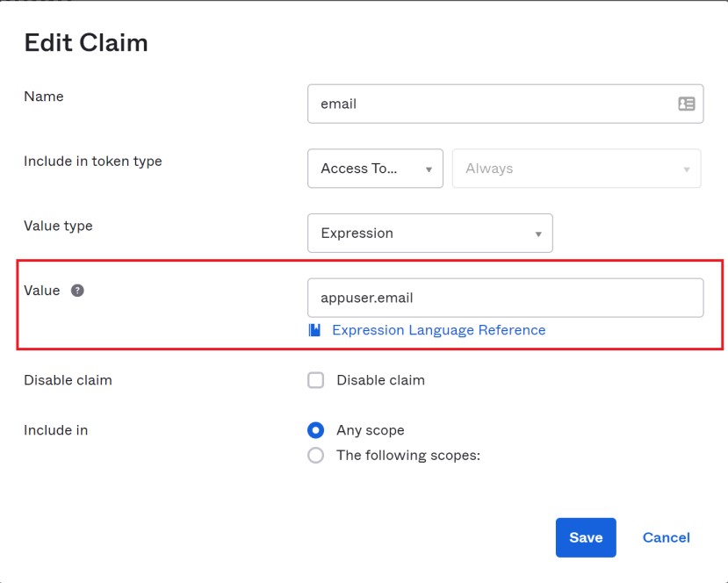Tick the Disable claim checkbox
Image resolution: width=728 pixels, height=583 pixels.
click(316, 380)
